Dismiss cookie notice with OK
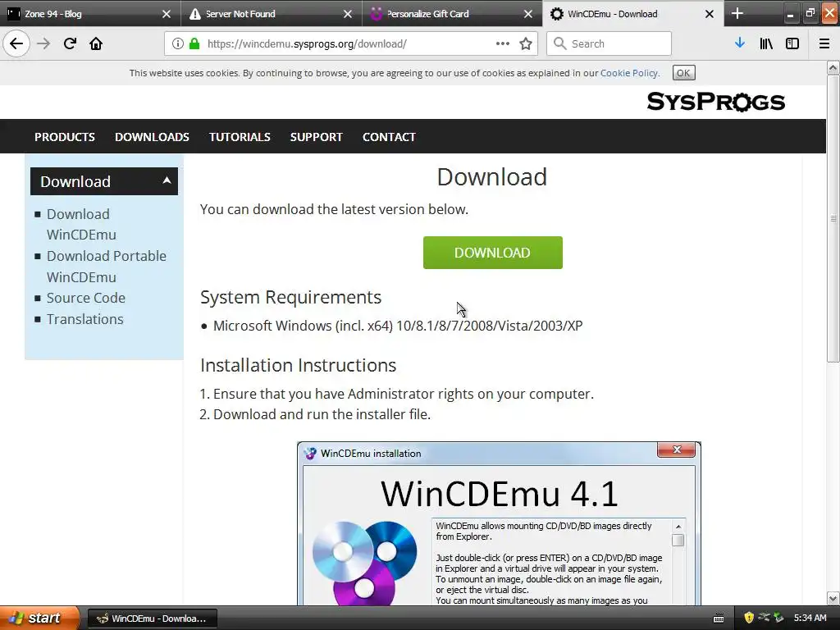840x630 pixels. click(683, 73)
